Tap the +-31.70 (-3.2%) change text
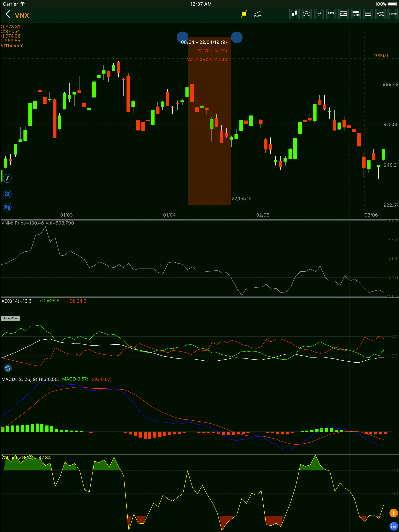The height and width of the screenshot is (532, 399). point(210,51)
